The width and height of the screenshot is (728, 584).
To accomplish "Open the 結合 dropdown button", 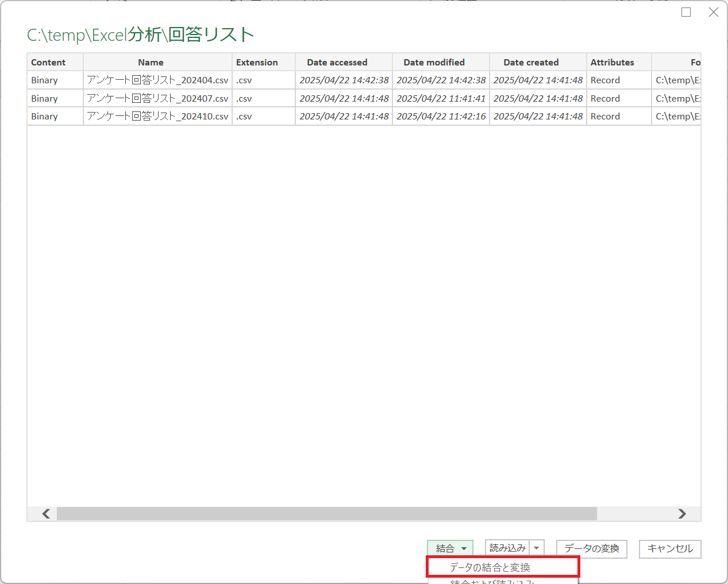I will tap(450, 548).
